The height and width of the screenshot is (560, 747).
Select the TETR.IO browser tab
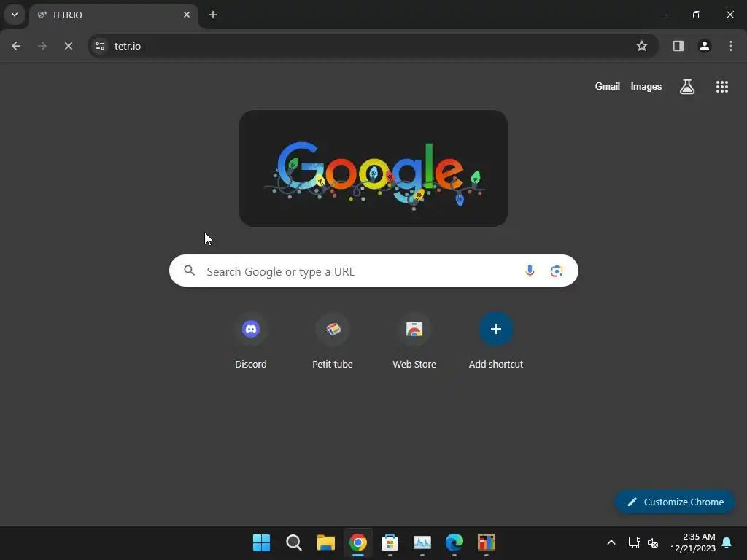[113, 15]
